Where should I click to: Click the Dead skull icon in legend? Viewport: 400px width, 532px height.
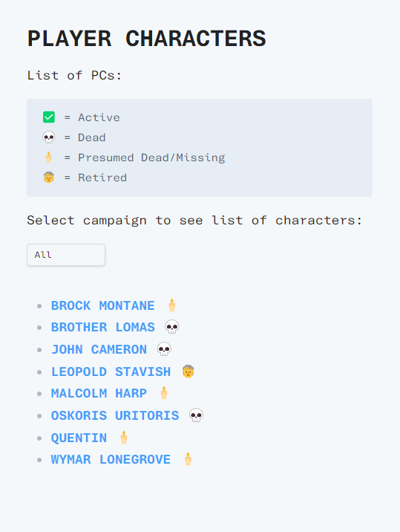pyautogui.click(x=49, y=137)
